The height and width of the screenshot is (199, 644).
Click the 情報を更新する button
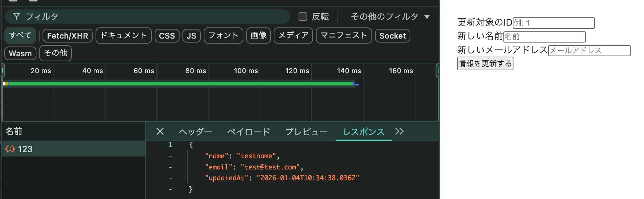[x=485, y=63]
